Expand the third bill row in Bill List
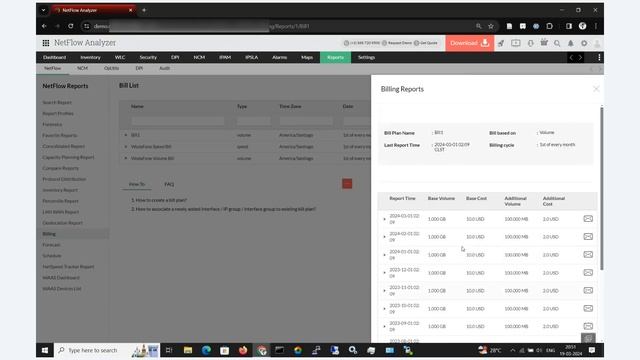 click(x=126, y=158)
